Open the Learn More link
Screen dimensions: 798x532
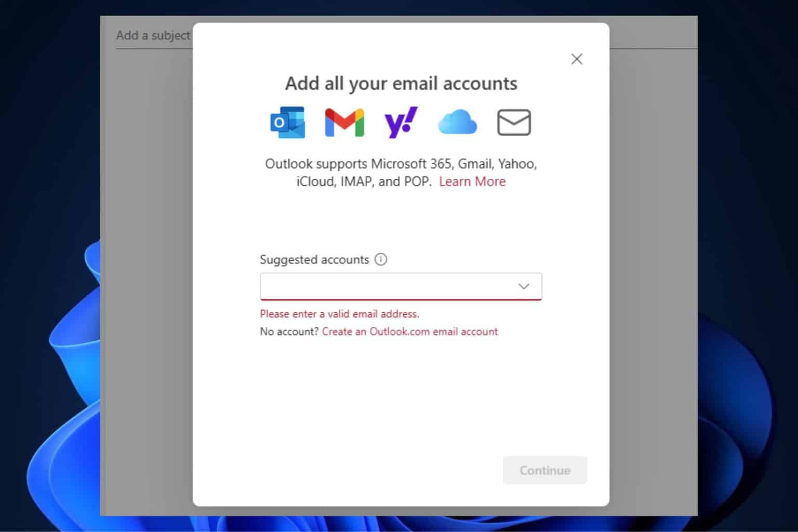click(472, 181)
